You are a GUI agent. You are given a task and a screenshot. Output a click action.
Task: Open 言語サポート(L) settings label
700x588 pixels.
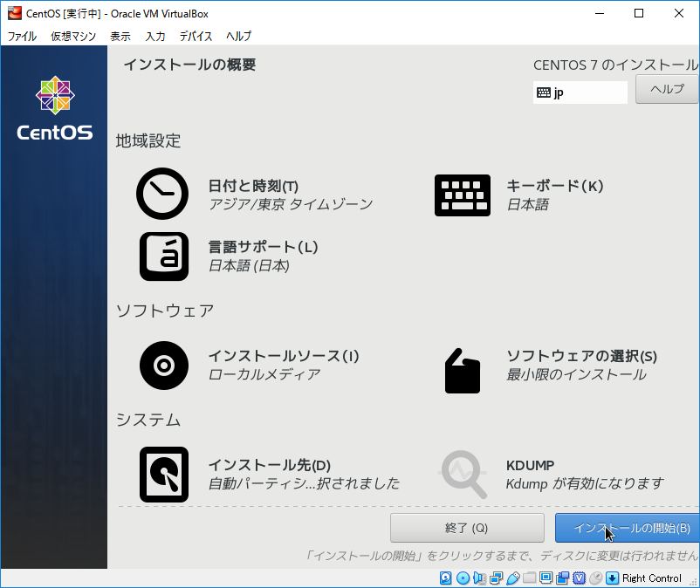263,247
